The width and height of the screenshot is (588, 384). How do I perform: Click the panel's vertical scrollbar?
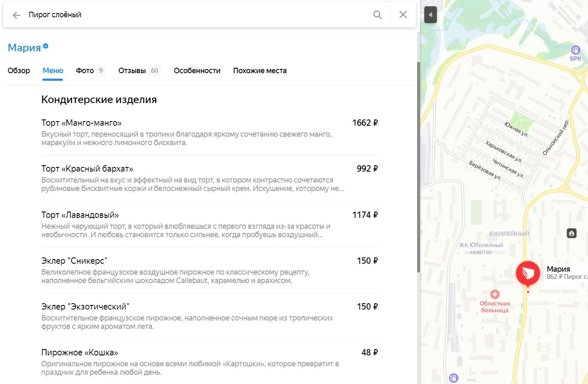[x=418, y=167]
